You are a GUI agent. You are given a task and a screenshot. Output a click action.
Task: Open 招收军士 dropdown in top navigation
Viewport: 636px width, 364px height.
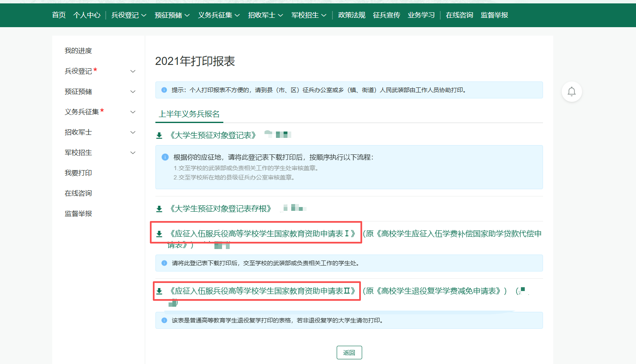pos(265,15)
